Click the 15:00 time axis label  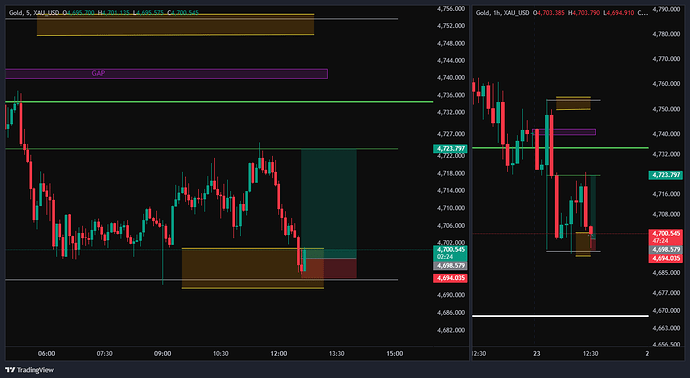pyautogui.click(x=395, y=354)
